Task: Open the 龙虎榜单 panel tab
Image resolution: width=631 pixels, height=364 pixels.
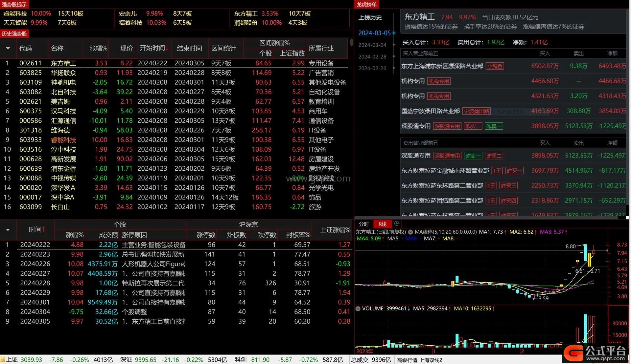Action: 366,4
